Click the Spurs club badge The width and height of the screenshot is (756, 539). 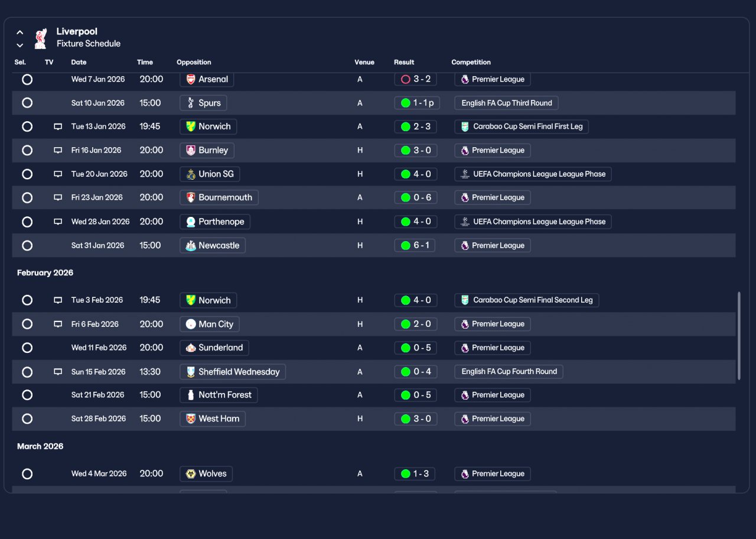coord(191,103)
